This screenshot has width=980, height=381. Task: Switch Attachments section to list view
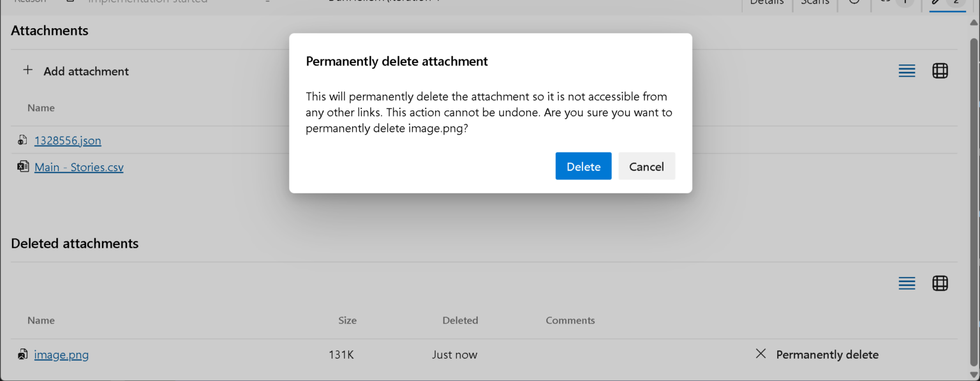click(907, 71)
